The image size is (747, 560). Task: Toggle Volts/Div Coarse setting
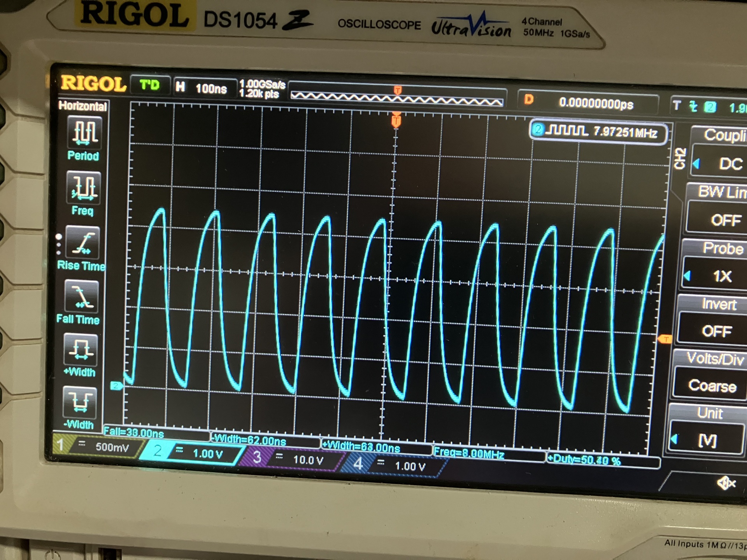coord(712,385)
